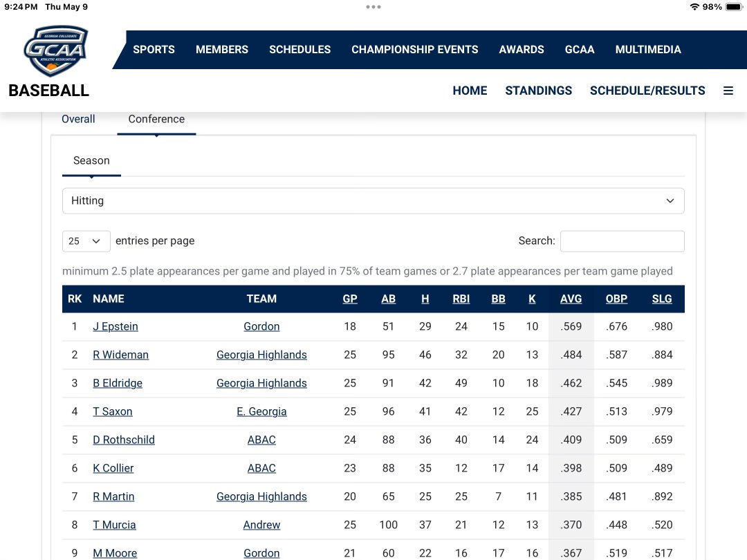Open Andrew team link
This screenshot has height=560, width=747.
(x=261, y=525)
